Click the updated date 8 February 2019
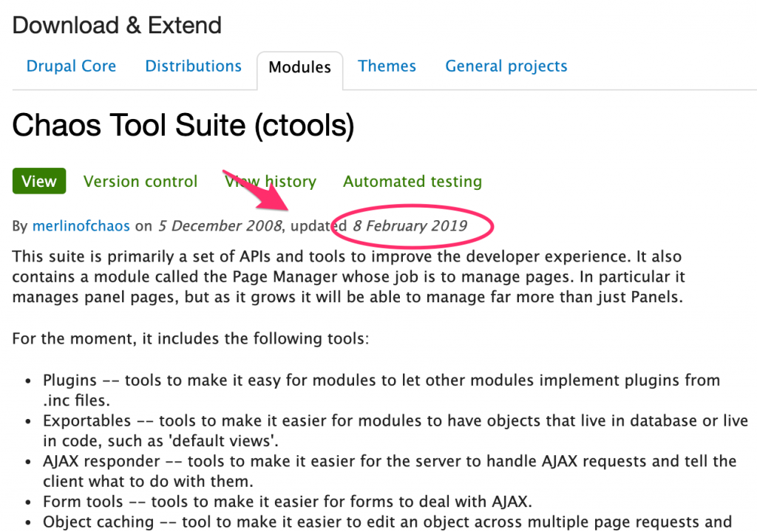The image size is (757, 532). click(x=410, y=226)
